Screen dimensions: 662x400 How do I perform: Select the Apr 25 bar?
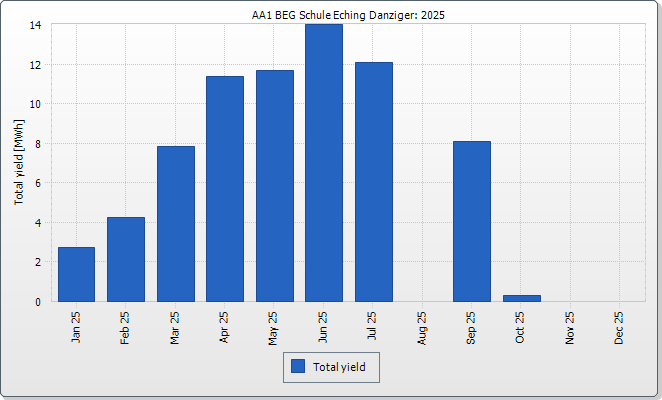tap(225, 188)
